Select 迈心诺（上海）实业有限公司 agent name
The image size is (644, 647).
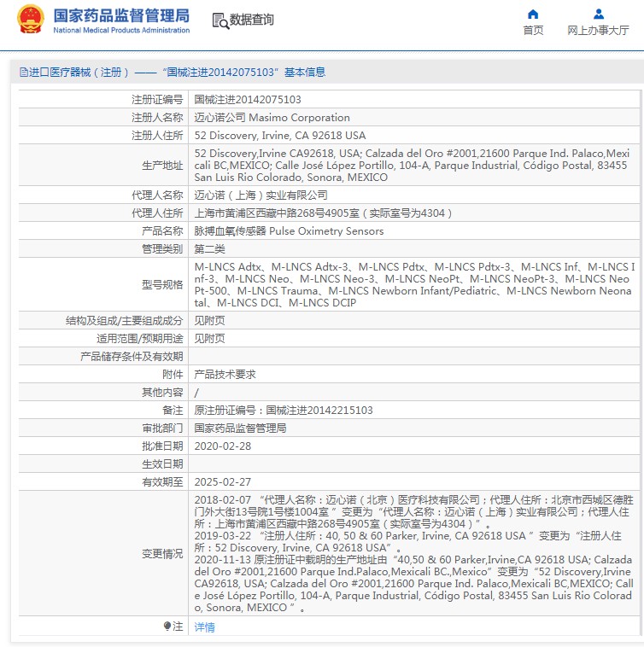261,195
